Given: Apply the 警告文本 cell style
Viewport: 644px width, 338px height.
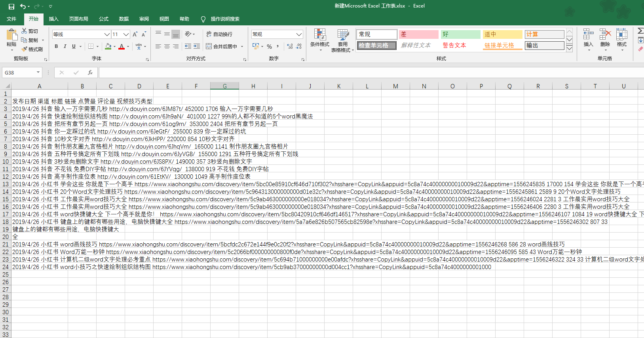Looking at the screenshot, I should [460, 46].
